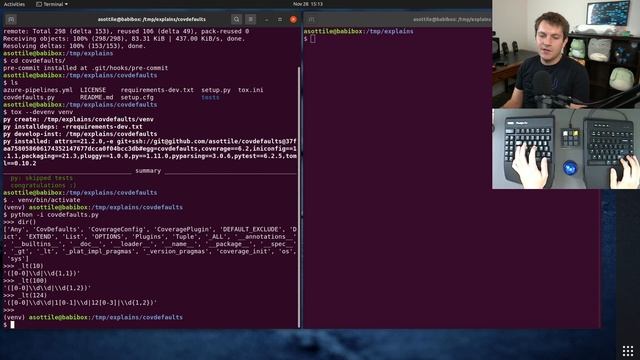Click the 'Receiving objects: 100%' line
This screenshot has width=640, height=360.
coord(124,38)
